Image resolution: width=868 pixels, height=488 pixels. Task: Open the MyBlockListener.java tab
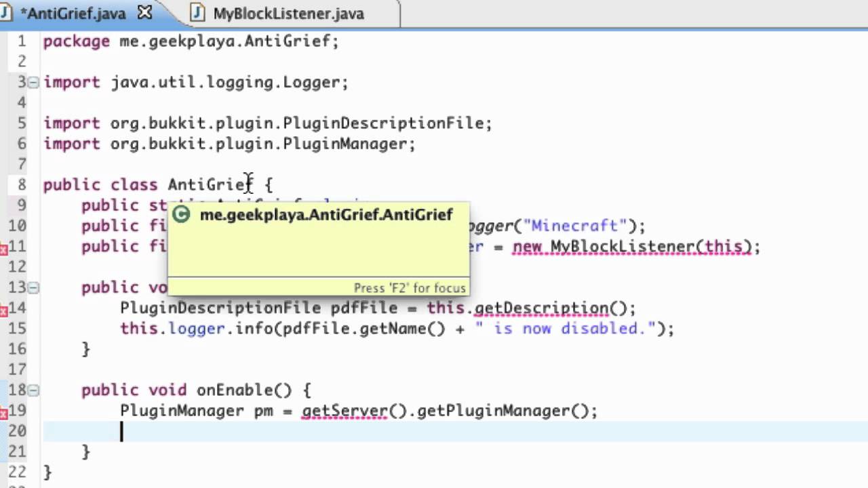[288, 13]
